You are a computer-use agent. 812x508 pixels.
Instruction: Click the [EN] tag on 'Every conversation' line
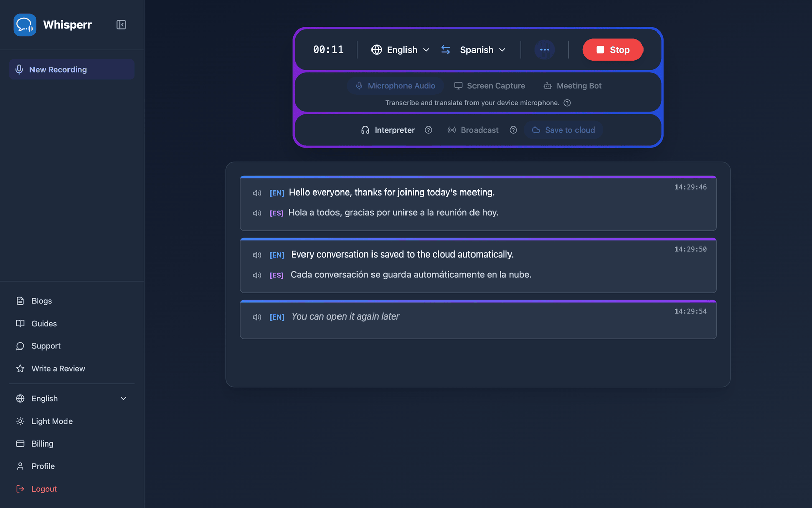coord(277,255)
